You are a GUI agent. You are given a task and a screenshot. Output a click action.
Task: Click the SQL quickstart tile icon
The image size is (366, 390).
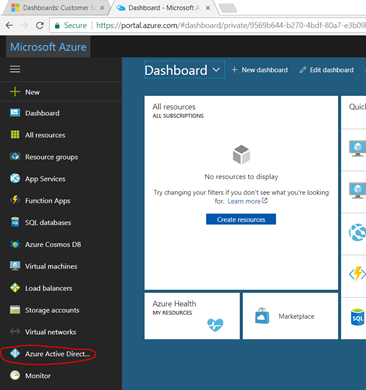point(358,317)
